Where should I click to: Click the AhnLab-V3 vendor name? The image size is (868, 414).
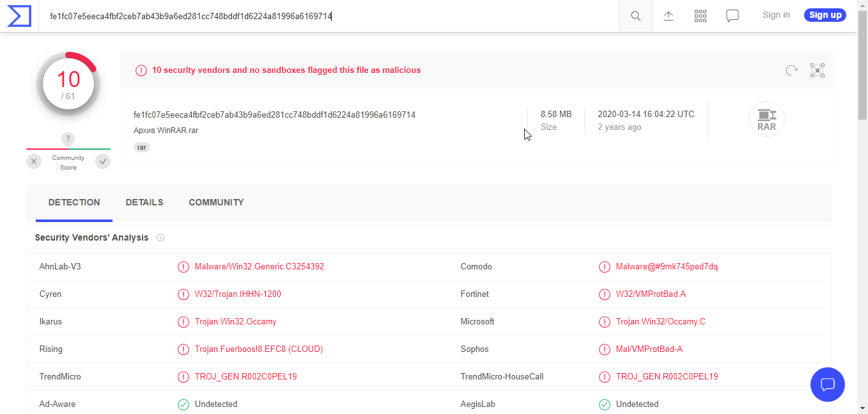[60, 267]
